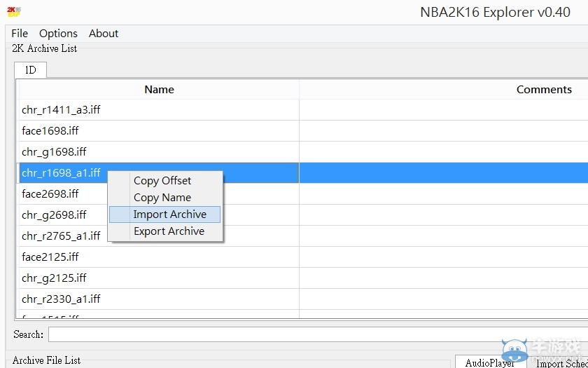
Task: Choose Export Archive from context menu
Action: (x=165, y=231)
